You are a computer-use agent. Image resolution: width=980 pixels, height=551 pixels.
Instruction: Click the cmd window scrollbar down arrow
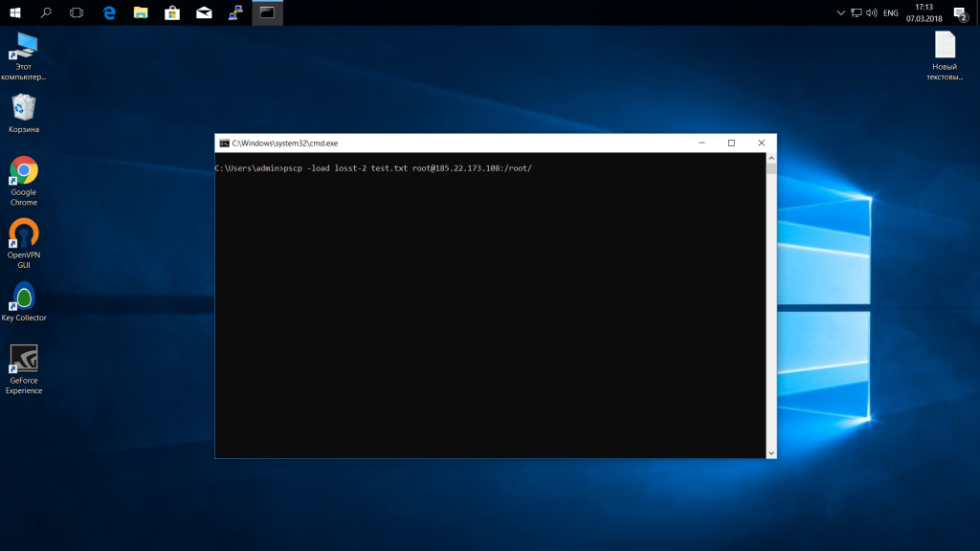[771, 452]
